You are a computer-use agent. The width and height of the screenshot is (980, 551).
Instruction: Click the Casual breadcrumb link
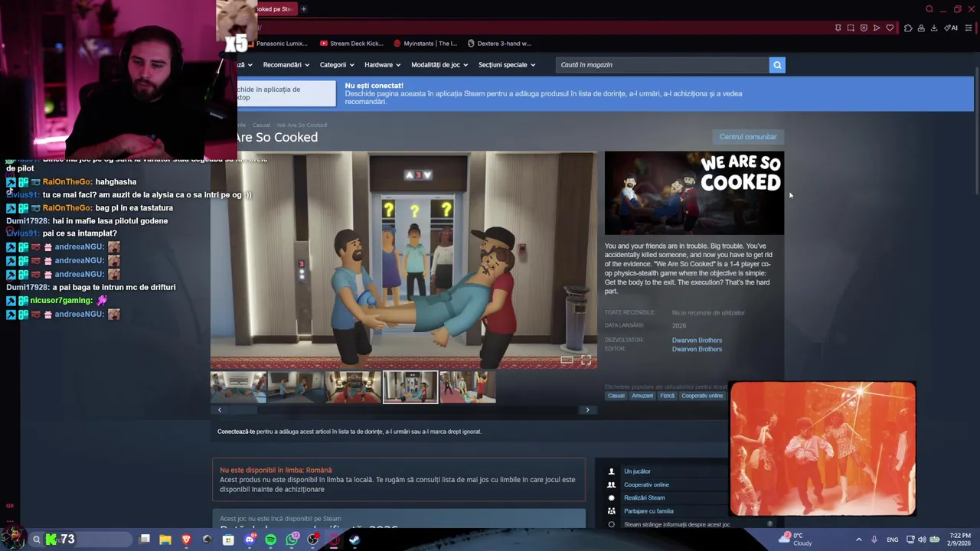click(261, 125)
